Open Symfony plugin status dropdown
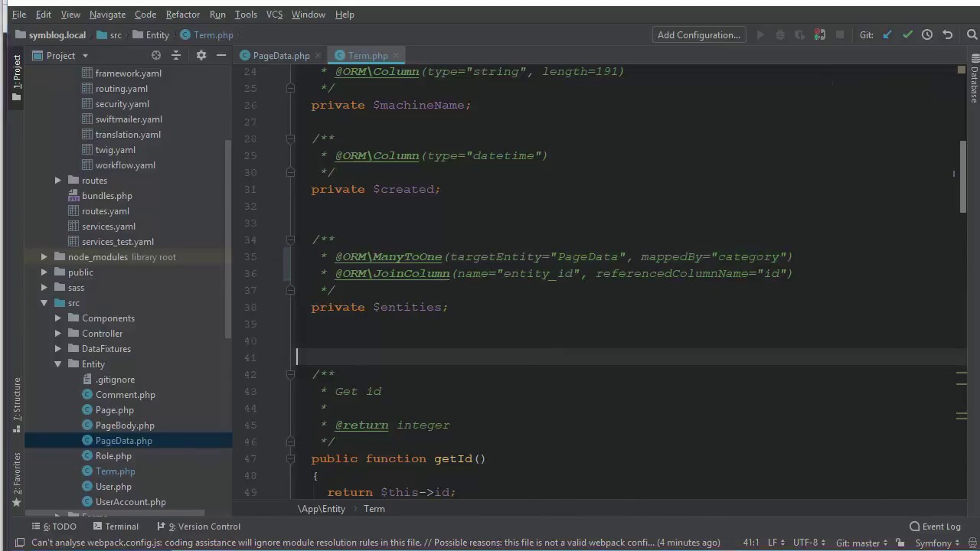 [937, 543]
